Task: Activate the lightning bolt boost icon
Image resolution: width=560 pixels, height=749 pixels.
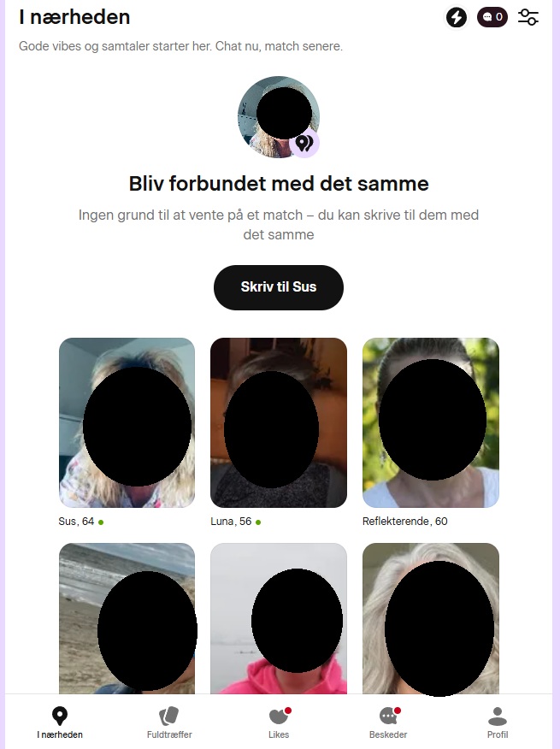Action: click(x=457, y=18)
